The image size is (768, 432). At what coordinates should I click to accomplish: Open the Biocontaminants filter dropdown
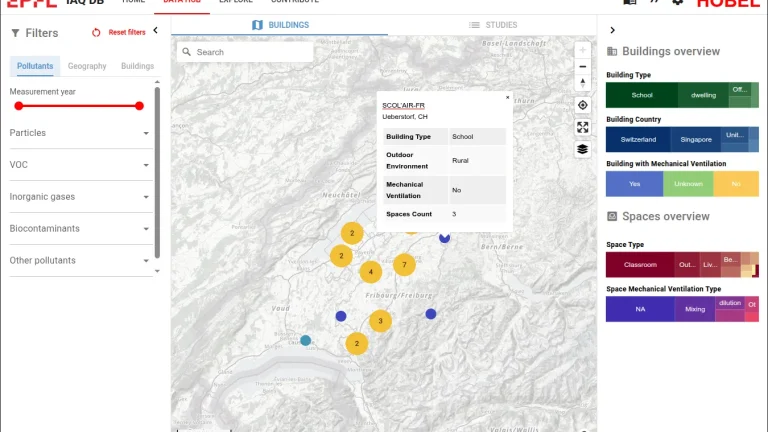pyautogui.click(x=146, y=229)
